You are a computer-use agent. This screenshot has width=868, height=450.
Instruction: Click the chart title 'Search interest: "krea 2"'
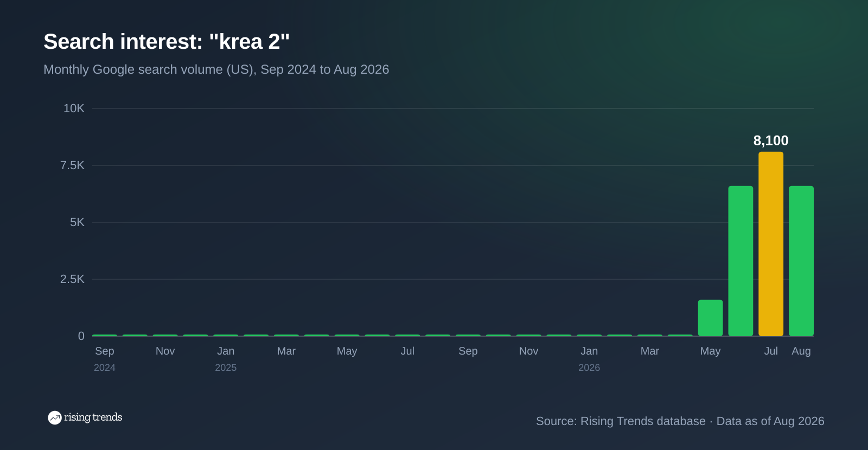coord(167,42)
